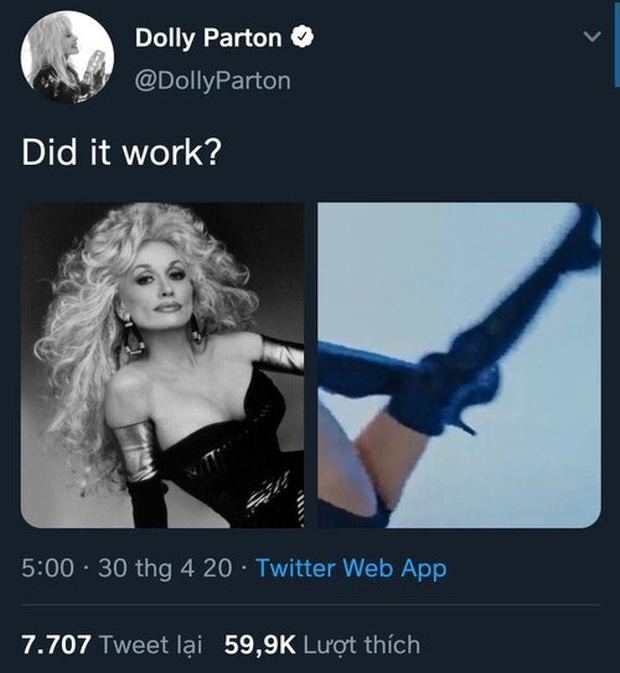620x673 pixels.
Task: Click the date "30 thg 4 20"
Action: (x=165, y=568)
